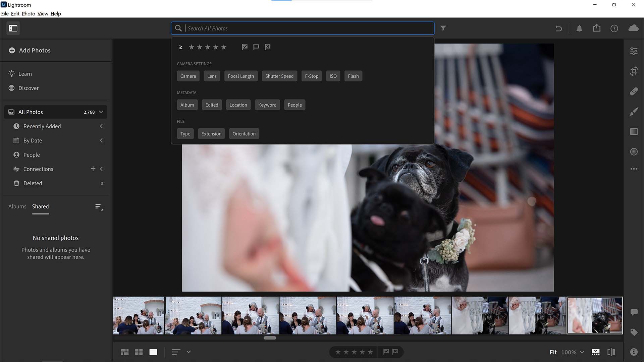
Task: Select the fourth star rating in bottom toolbar
Action: point(362,352)
